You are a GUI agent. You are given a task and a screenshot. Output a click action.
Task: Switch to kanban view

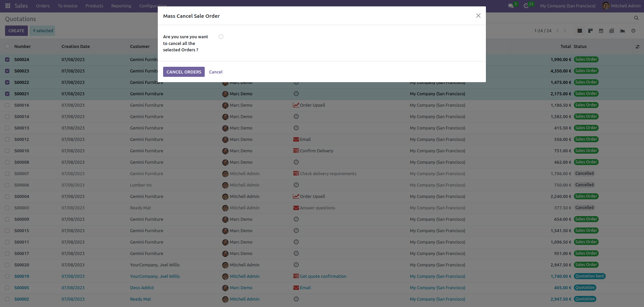click(590, 31)
